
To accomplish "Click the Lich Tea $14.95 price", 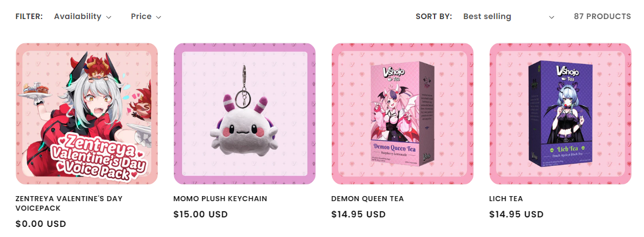I will tap(516, 215).
